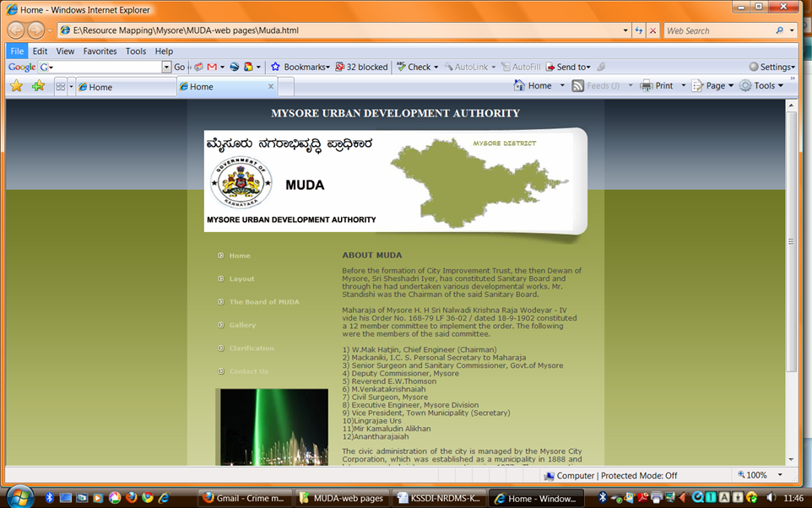Open the Google search box dropdown arrow
This screenshot has height=508, width=812.
pos(166,67)
